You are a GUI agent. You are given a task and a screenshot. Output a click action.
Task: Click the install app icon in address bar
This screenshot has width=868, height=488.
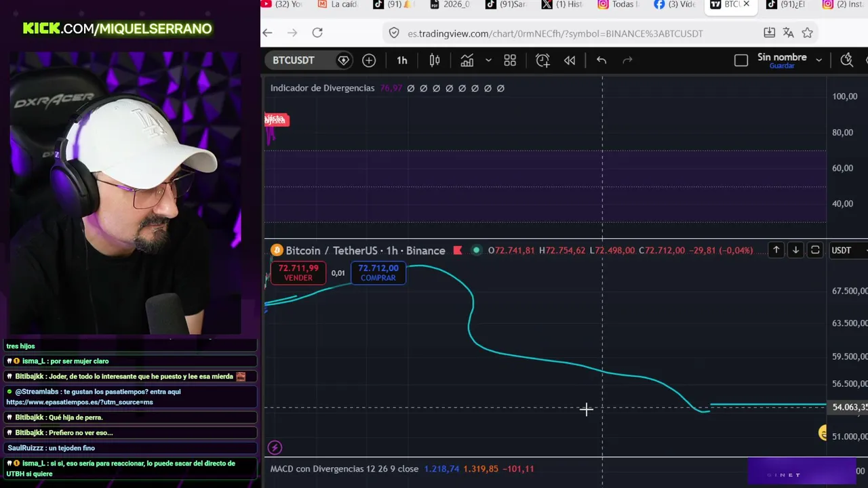click(769, 33)
